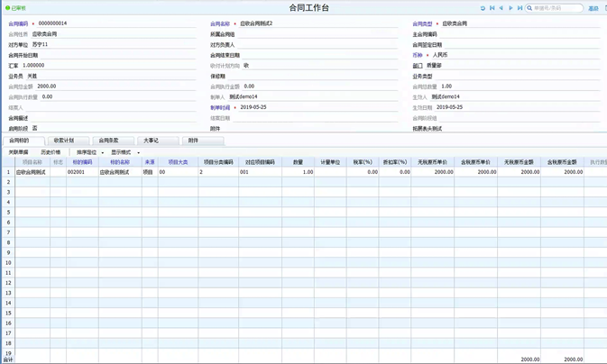This screenshot has width=607, height=364.
Task: Jump to the last record arrow icon
Action: 520,8
